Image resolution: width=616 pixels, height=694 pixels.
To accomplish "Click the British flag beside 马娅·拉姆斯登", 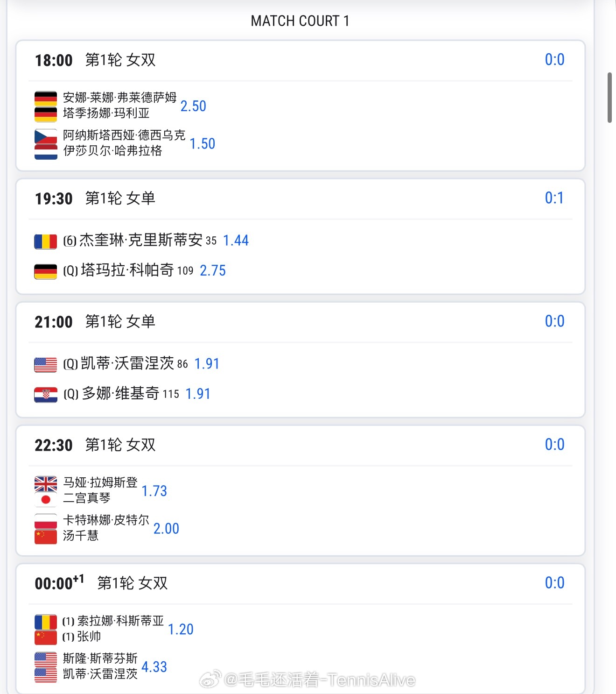I will (x=46, y=483).
